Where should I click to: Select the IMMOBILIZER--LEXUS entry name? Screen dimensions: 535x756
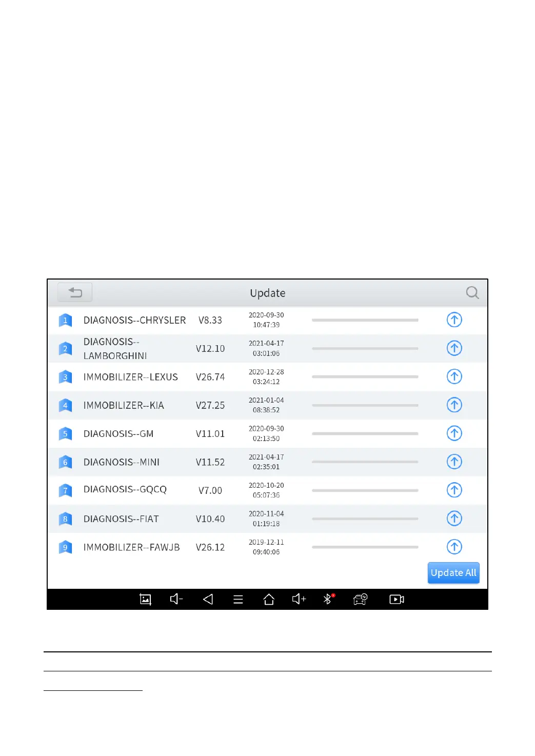pos(131,377)
